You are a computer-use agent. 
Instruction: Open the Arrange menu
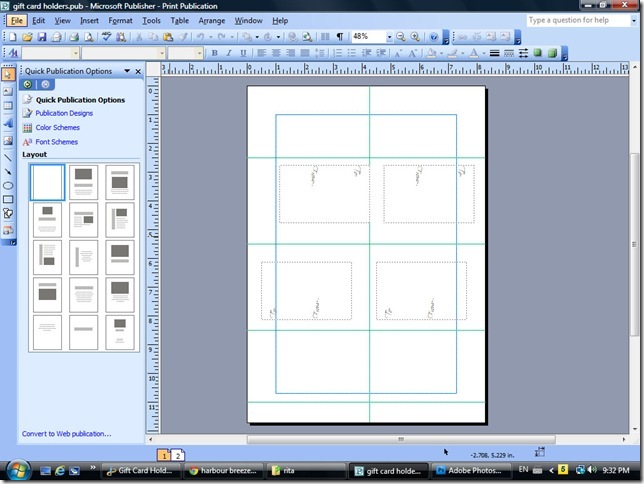pos(211,20)
